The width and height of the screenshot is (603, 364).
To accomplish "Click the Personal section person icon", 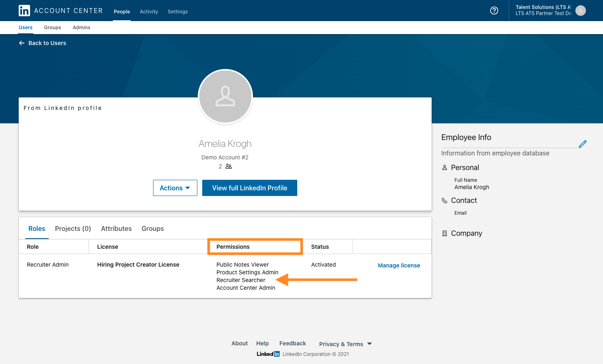I will coord(445,168).
